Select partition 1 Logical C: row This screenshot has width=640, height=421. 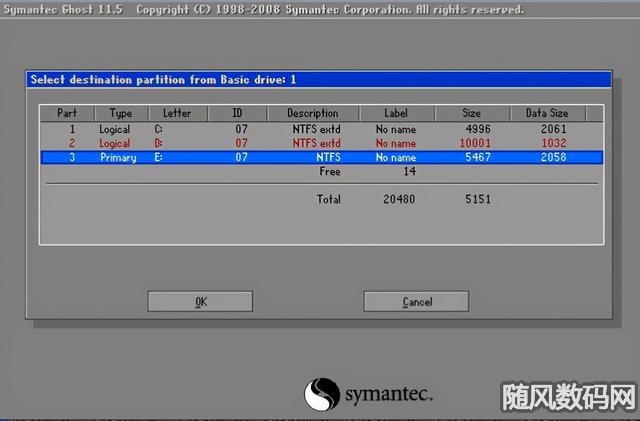coord(322,129)
